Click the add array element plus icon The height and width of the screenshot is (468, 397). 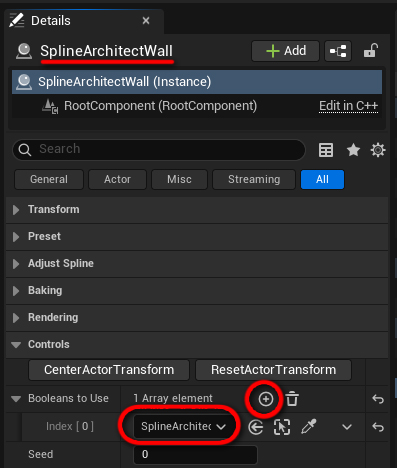point(266,399)
